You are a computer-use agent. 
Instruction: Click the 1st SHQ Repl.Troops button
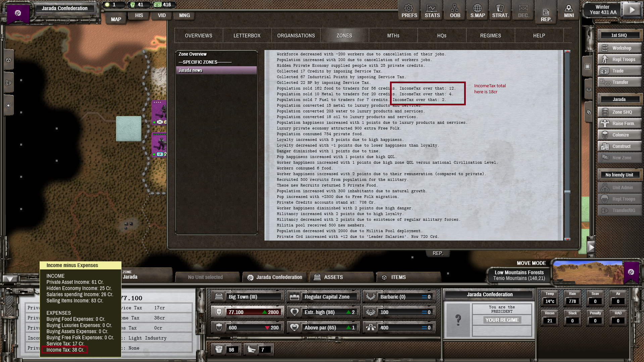(620, 59)
